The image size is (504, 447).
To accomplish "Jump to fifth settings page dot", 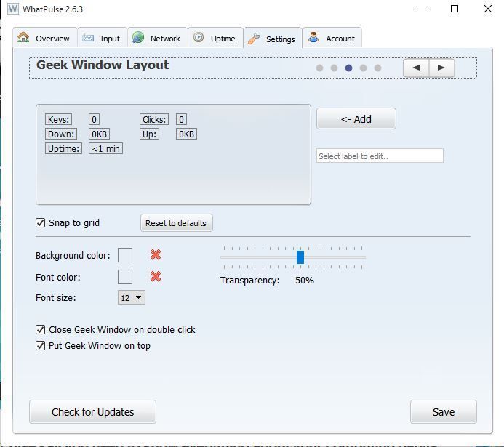I will point(377,68).
